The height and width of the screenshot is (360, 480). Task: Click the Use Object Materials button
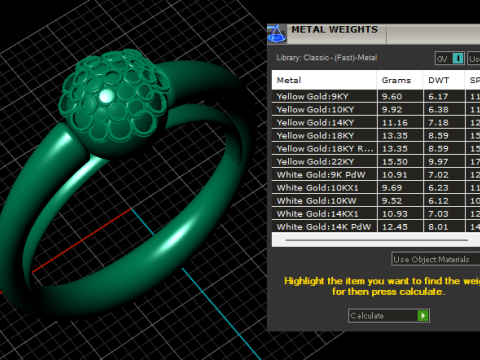coord(435,259)
